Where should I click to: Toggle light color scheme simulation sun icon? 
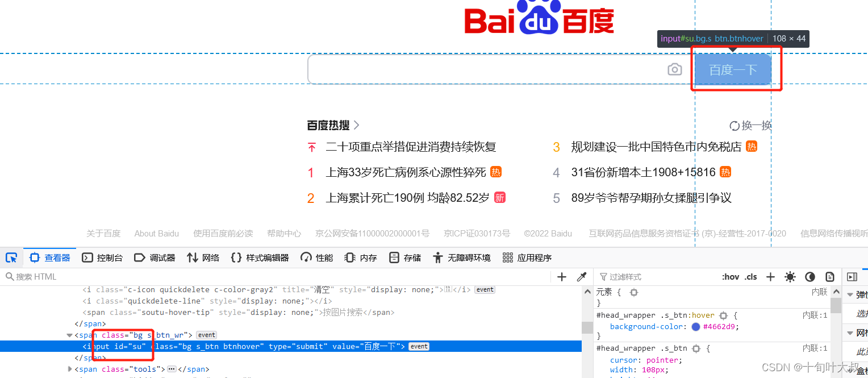pyautogui.click(x=790, y=277)
